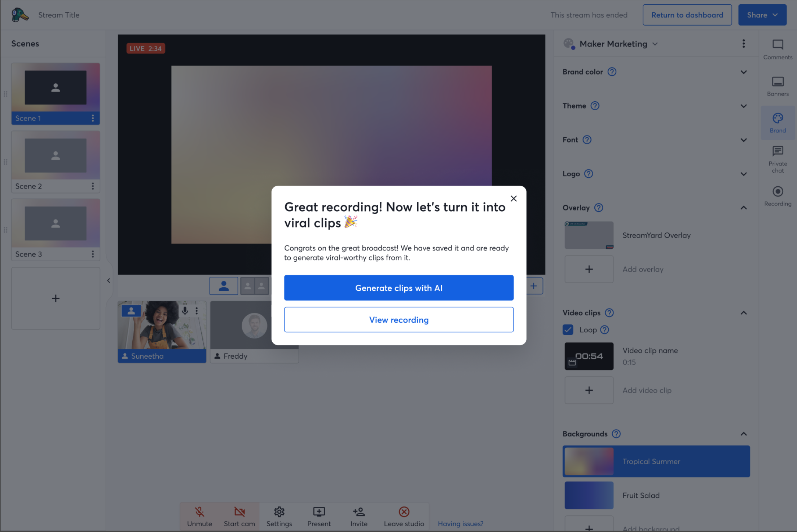Open the Private chat tab
797x532 pixels.
(778, 160)
